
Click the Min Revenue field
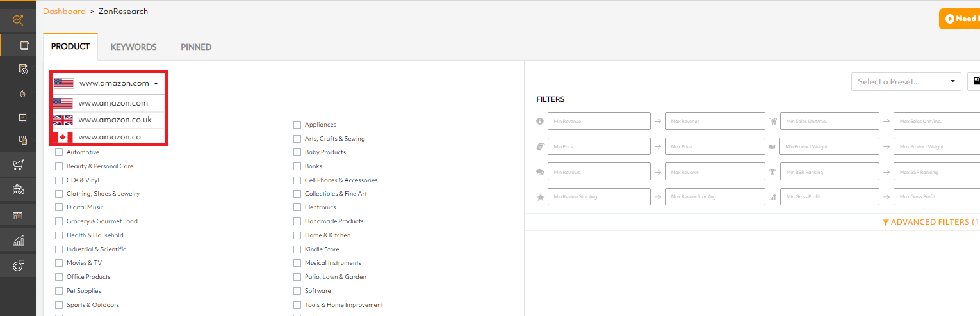[x=599, y=121]
